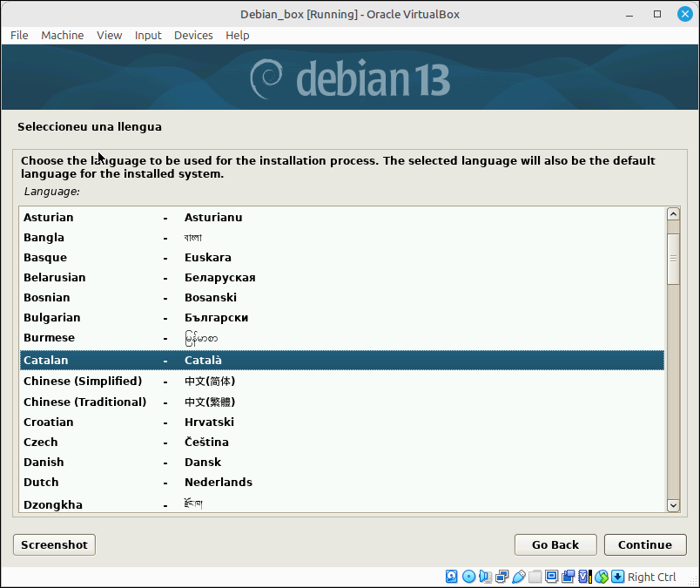Screen dimensions: 700x588
Task: Maximize the Debian_box VirtualBox window
Action: click(x=657, y=14)
